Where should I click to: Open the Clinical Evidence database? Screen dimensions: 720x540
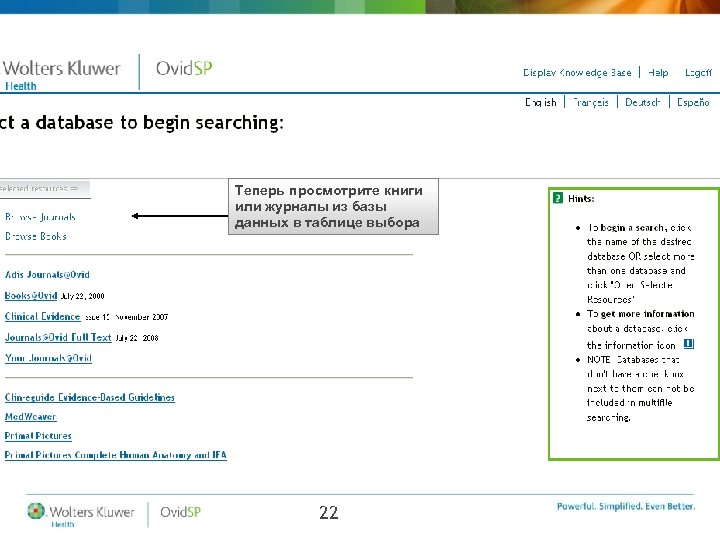pos(43,317)
